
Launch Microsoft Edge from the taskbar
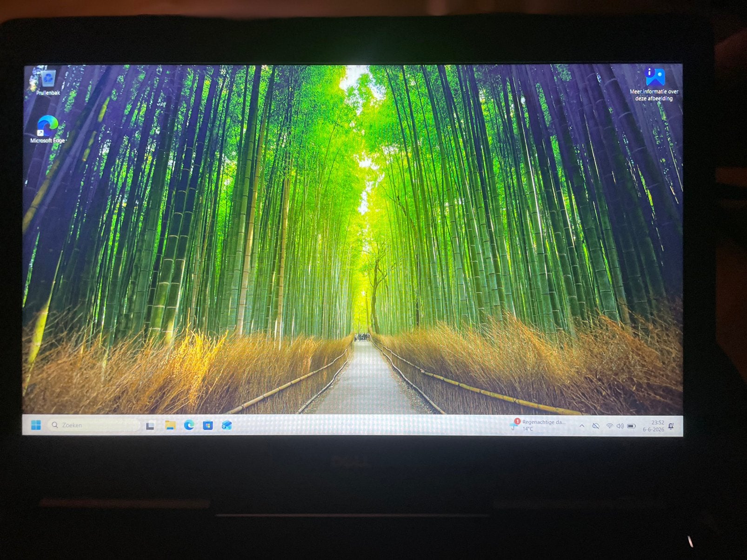189,425
